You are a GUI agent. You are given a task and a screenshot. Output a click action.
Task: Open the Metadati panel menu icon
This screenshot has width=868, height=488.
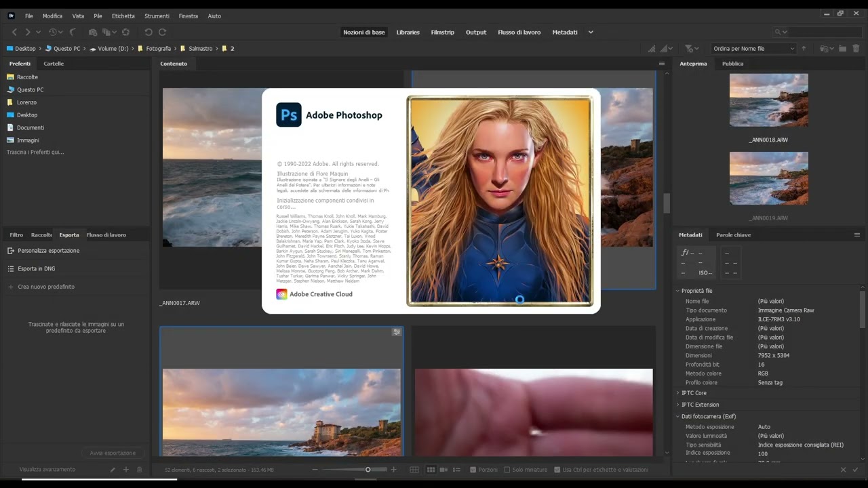[x=857, y=235]
